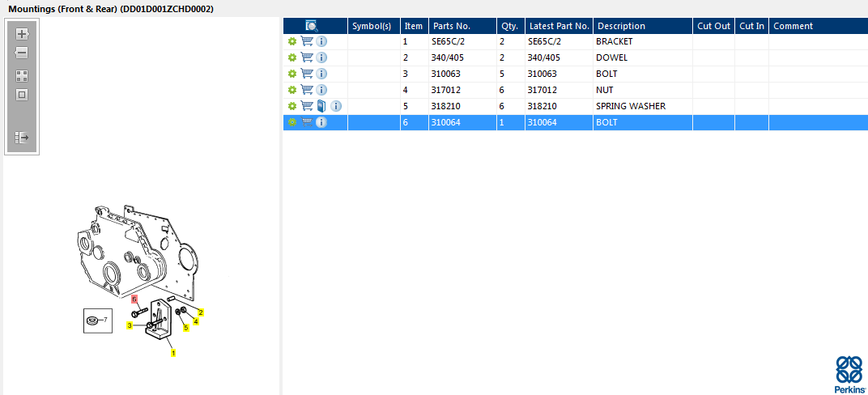The image size is (868, 395).
Task: Click parts number 318210 cell
Action: (462, 106)
